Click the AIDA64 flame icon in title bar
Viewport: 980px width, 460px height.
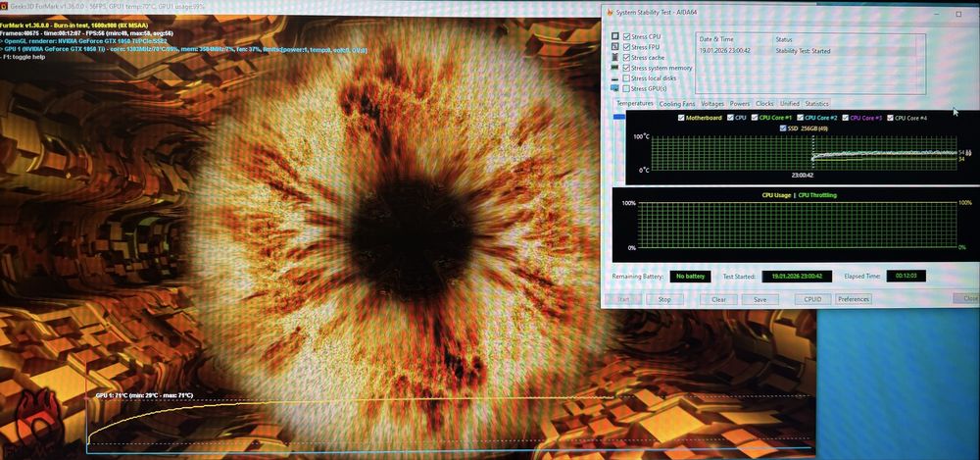pos(610,12)
